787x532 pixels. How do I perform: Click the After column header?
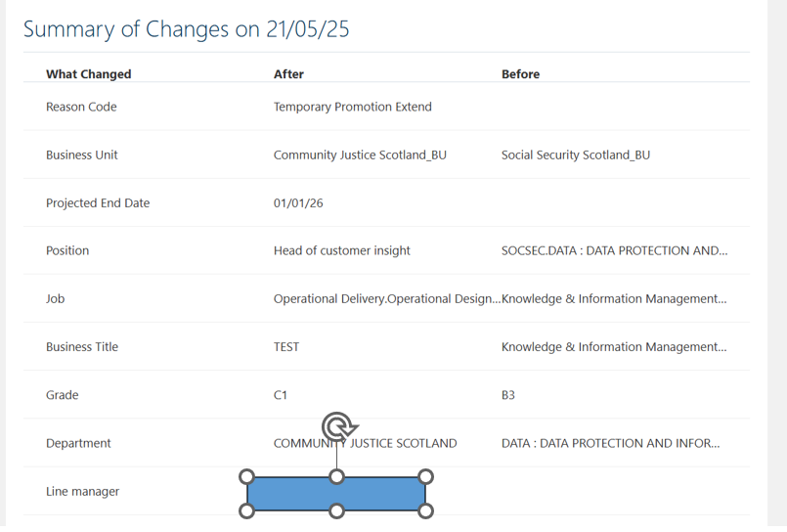point(288,73)
